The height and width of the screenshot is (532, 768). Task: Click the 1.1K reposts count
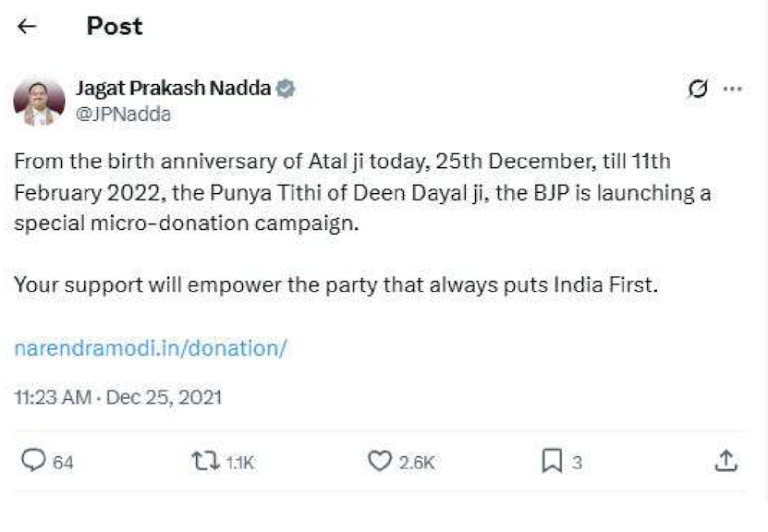tap(239, 463)
